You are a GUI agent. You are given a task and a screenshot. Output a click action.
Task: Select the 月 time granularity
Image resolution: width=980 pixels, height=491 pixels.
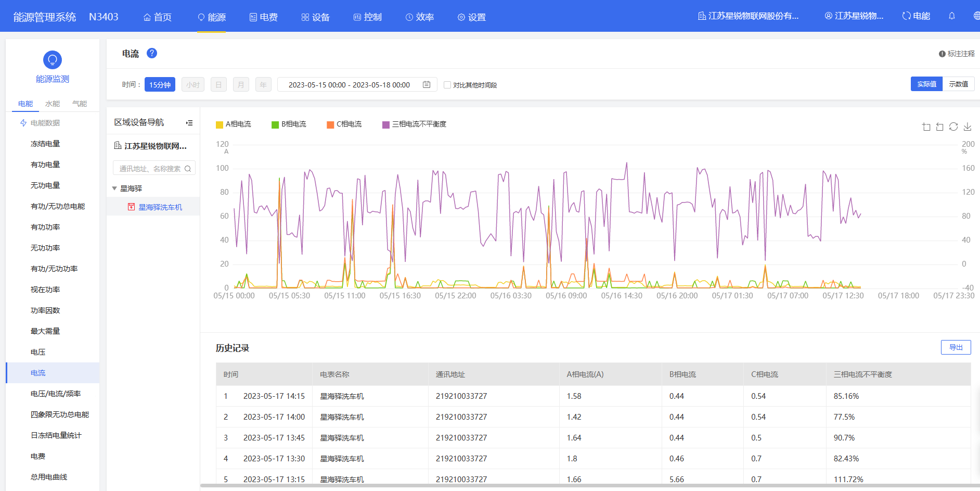pos(241,84)
